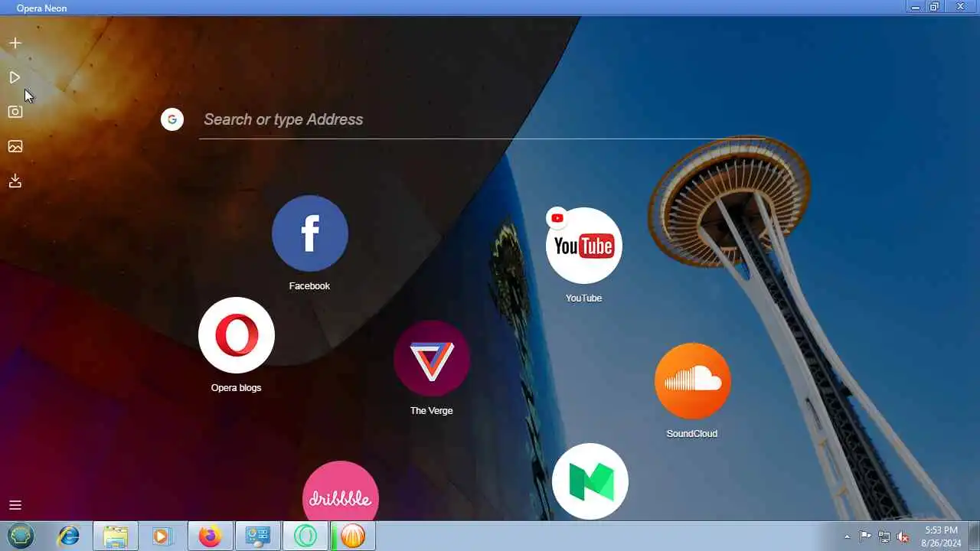980x551 pixels.
Task: Open the downloads sidebar icon
Action: 15,181
